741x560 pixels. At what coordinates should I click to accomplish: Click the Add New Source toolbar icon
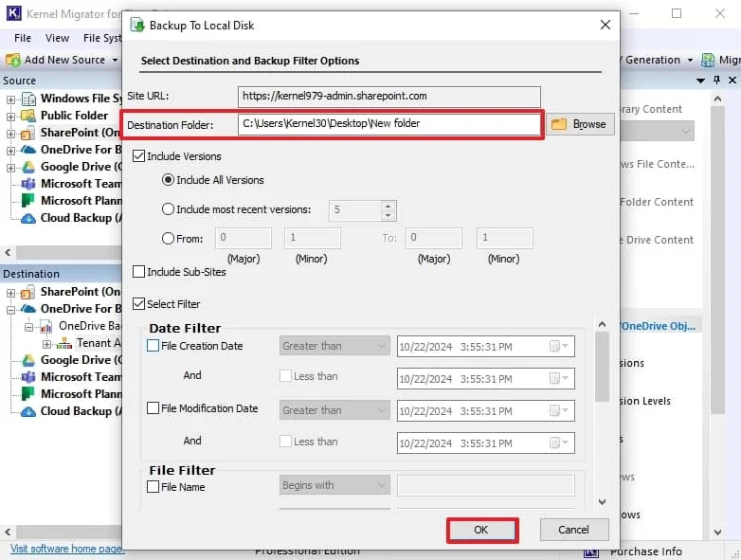(x=12, y=60)
